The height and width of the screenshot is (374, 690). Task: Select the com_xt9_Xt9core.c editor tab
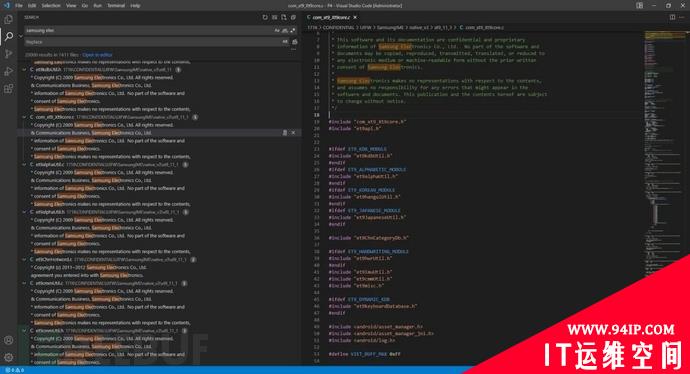pyautogui.click(x=332, y=17)
